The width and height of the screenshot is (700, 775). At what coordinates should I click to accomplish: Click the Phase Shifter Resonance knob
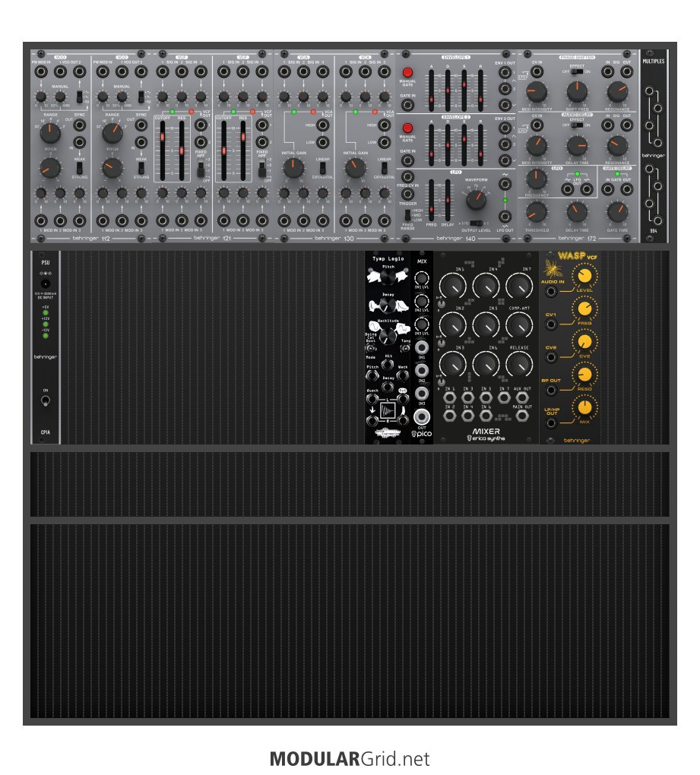pyautogui.click(x=617, y=91)
